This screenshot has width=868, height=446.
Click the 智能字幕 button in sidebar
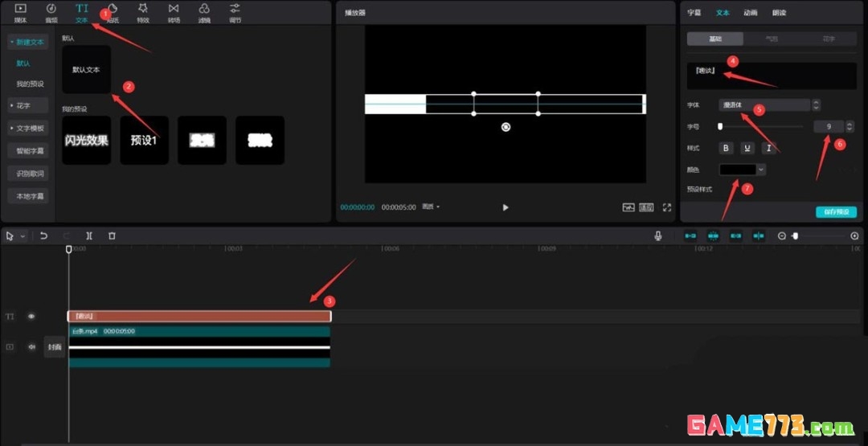point(31,150)
